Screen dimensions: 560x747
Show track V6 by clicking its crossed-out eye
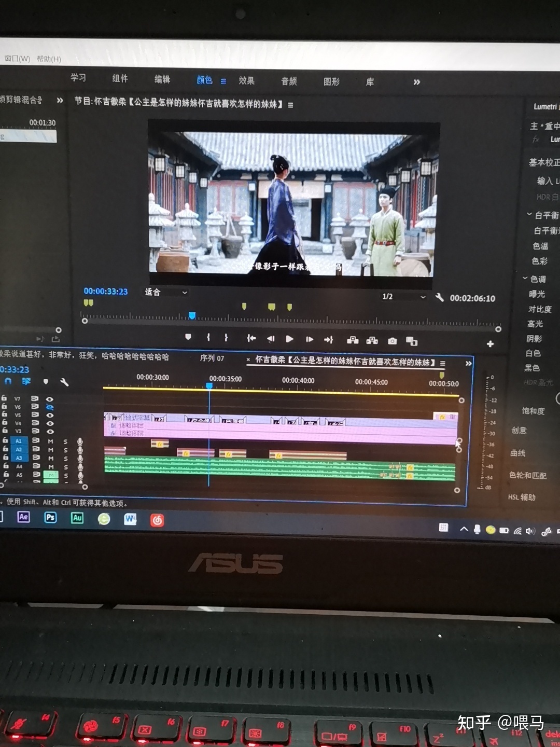pos(50,407)
